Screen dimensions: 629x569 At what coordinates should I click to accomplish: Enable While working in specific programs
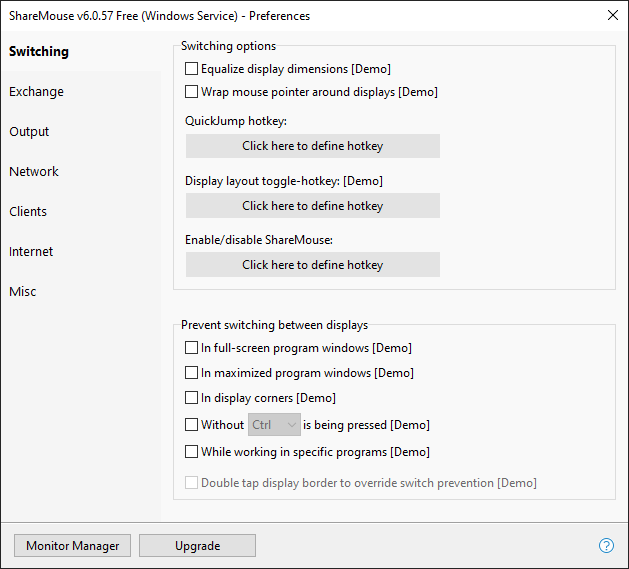191,451
